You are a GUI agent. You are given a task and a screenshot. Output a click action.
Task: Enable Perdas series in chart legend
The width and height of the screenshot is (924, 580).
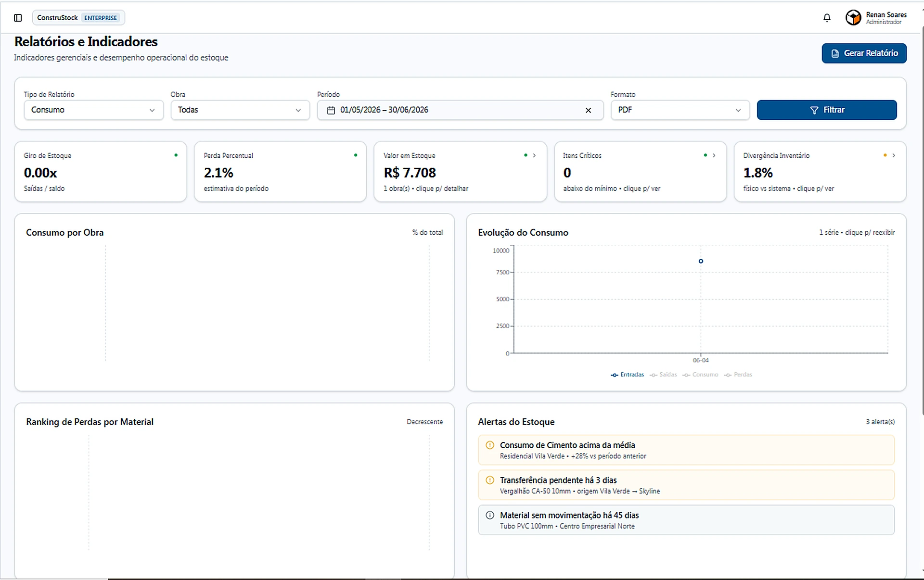[x=738, y=375]
